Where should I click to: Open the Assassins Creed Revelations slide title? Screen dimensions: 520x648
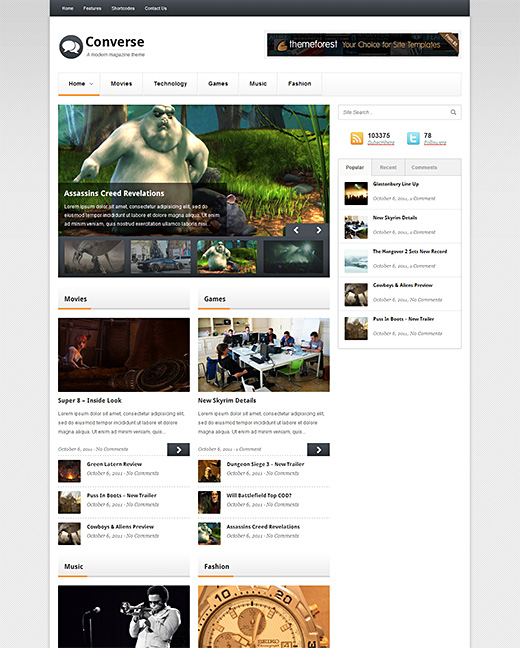pyautogui.click(x=114, y=193)
